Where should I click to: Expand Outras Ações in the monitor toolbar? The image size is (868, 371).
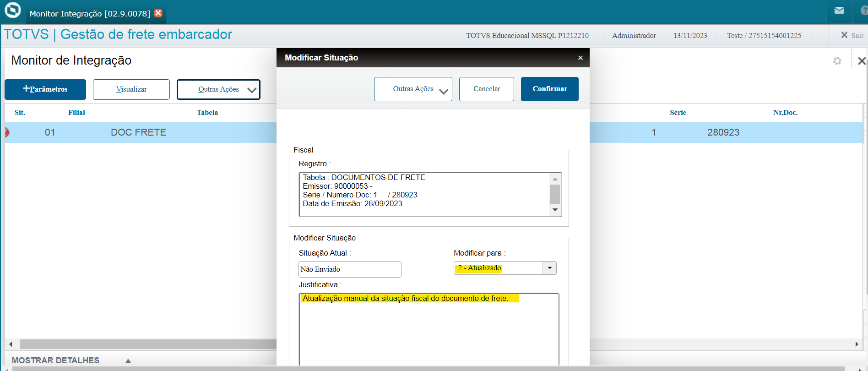pos(218,89)
